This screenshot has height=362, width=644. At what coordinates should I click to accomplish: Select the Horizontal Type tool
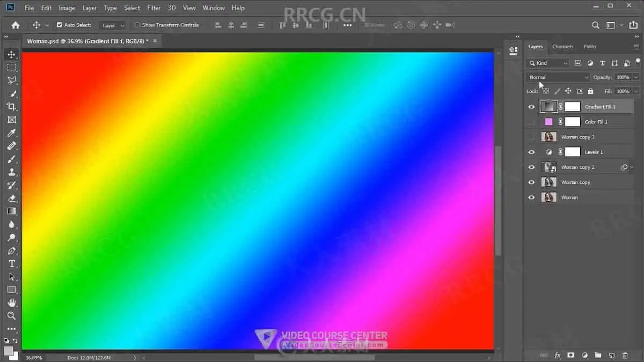(x=12, y=264)
